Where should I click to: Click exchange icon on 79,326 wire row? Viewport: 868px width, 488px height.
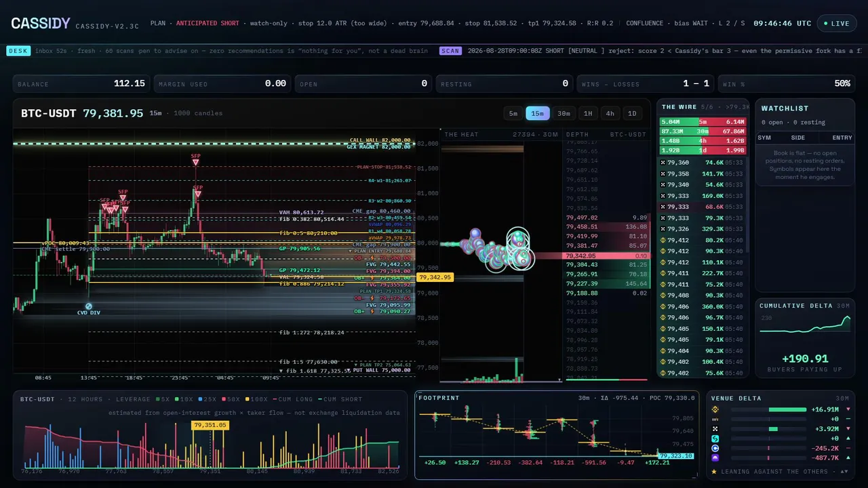[663, 228]
